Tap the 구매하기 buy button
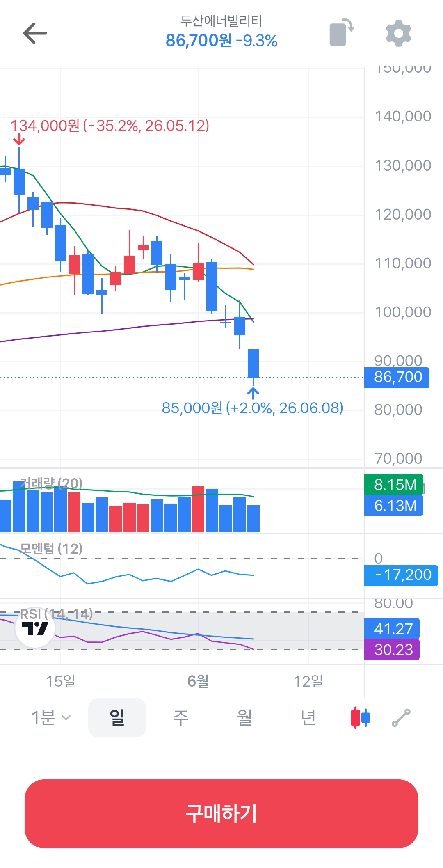Image resolution: width=443 pixels, height=868 pixels. 221,814
